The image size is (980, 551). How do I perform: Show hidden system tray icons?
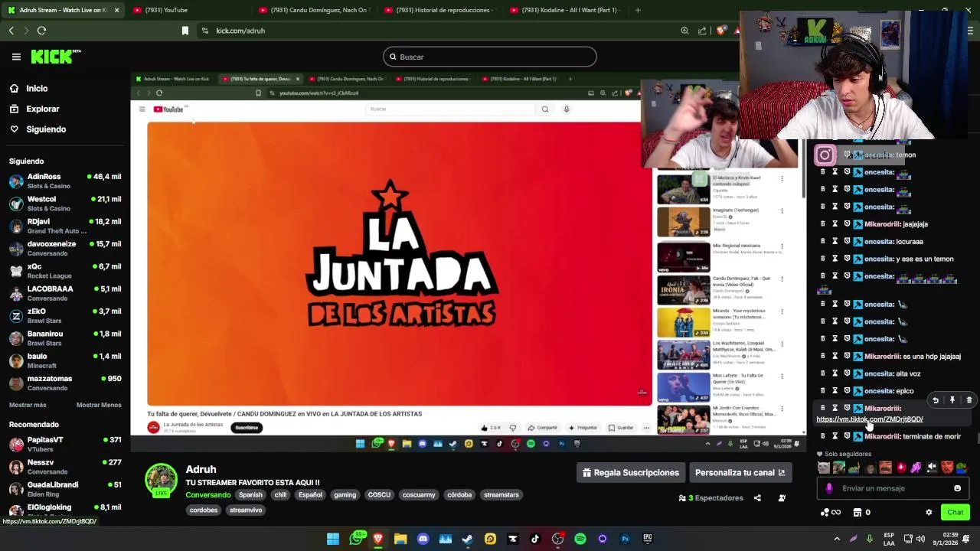coord(837,539)
